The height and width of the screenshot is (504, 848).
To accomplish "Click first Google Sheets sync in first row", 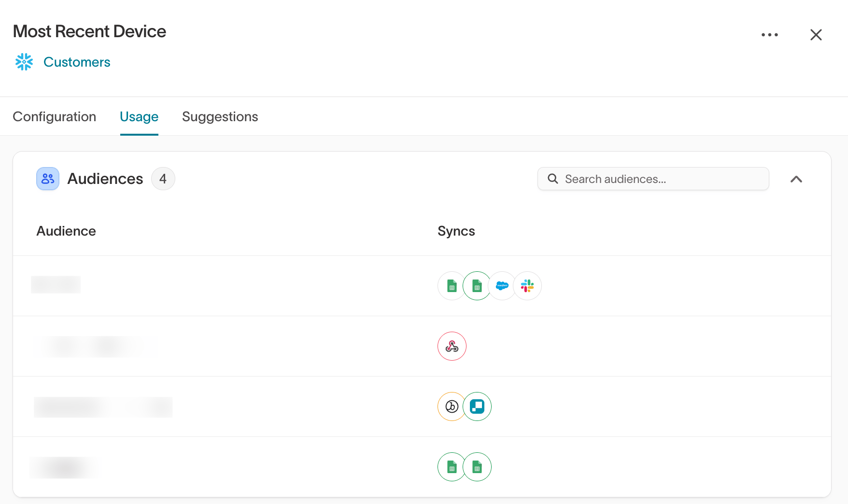I will (452, 286).
